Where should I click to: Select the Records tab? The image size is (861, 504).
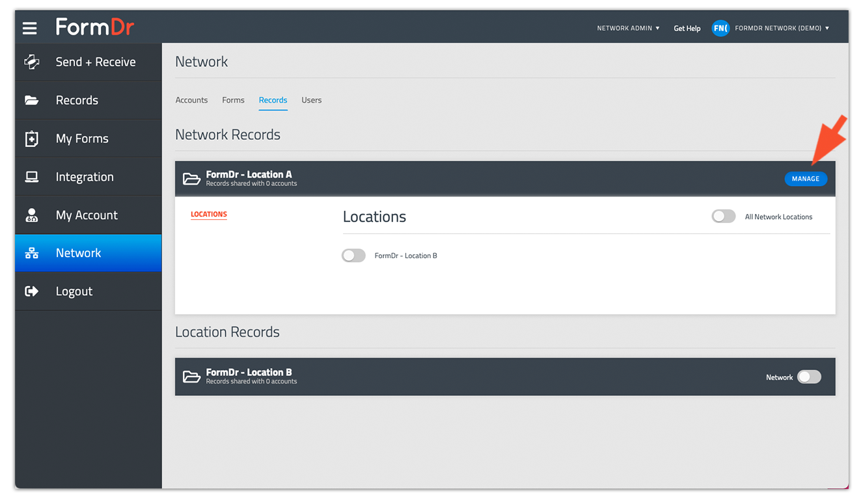(x=273, y=100)
